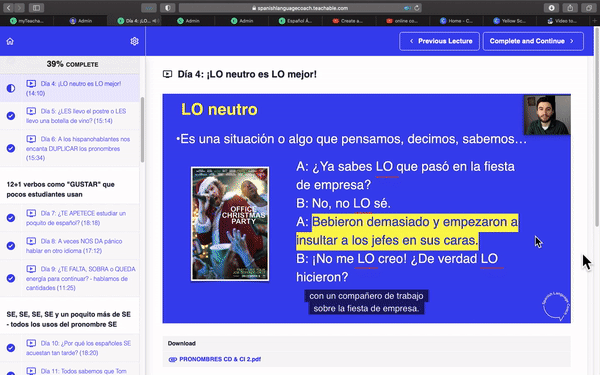Click video icon beside Día 8 lecture
Image resolution: width=600 pixels, height=375 pixels.
click(31, 241)
